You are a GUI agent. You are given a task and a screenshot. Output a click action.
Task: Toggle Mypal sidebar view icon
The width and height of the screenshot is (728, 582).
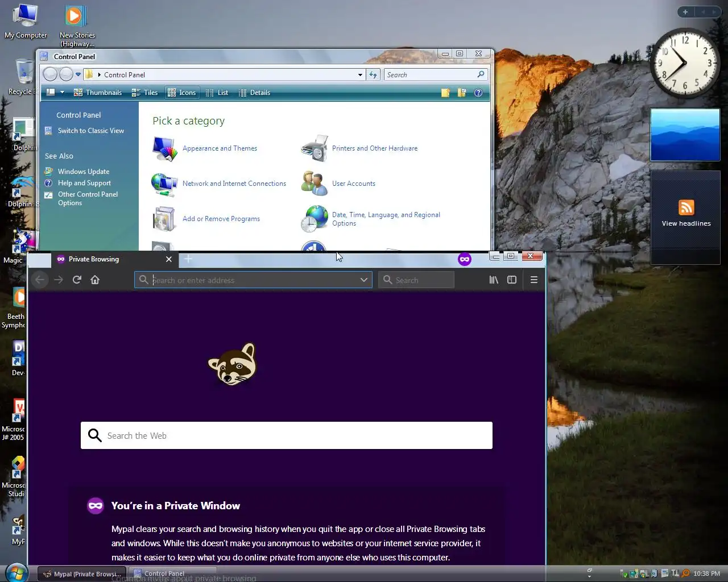[x=512, y=280]
